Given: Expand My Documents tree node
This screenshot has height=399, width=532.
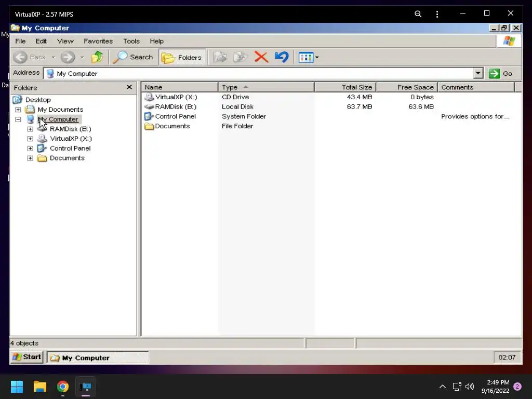Looking at the screenshot, I should (18, 110).
